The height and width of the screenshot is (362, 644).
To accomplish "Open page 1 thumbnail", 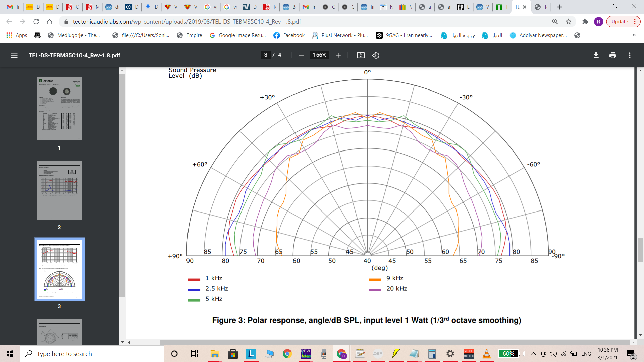I will point(59,109).
